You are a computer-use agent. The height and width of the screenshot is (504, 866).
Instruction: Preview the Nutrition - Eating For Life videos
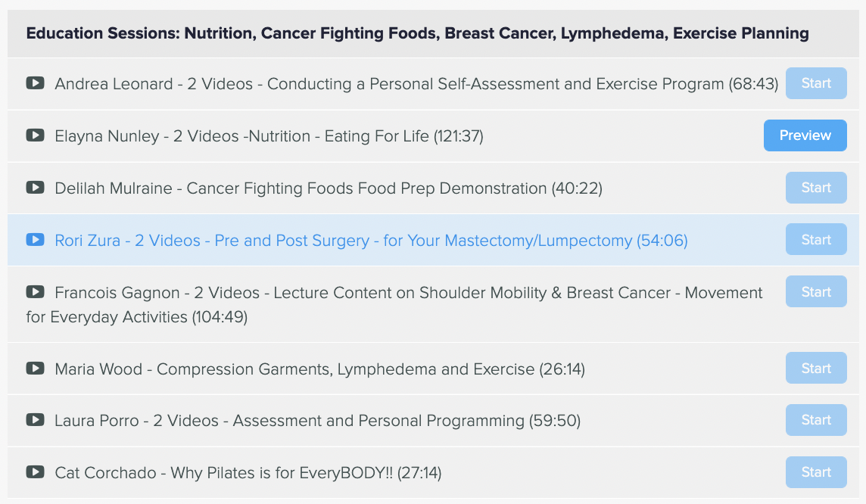[x=805, y=135]
